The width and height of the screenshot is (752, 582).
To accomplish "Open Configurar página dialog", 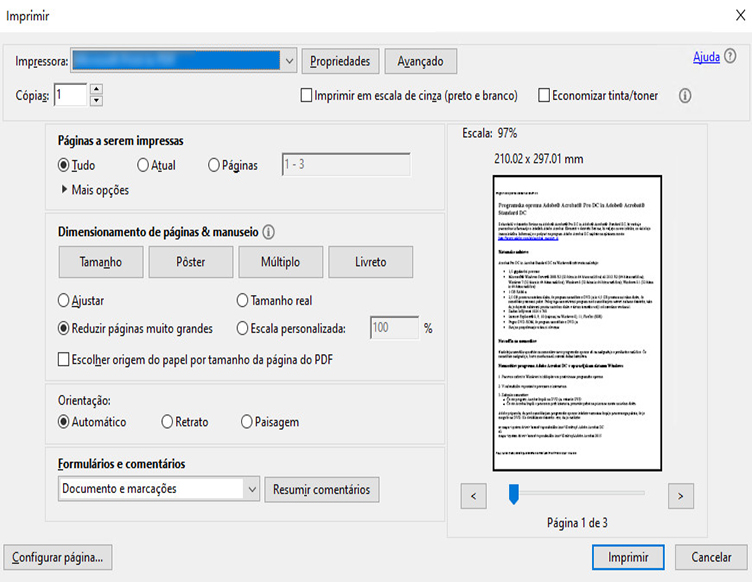I will click(58, 557).
